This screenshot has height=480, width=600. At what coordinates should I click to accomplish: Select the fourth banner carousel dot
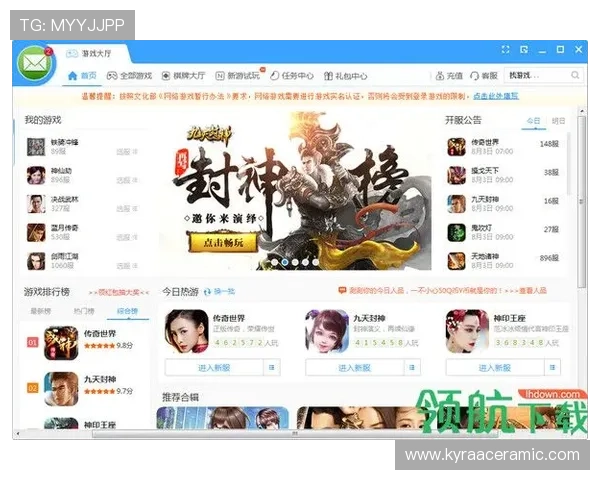(x=305, y=262)
